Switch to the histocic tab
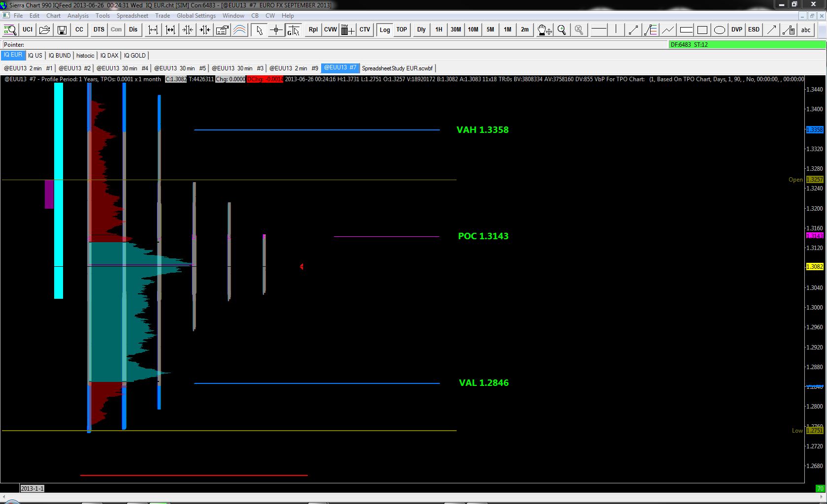 point(85,56)
